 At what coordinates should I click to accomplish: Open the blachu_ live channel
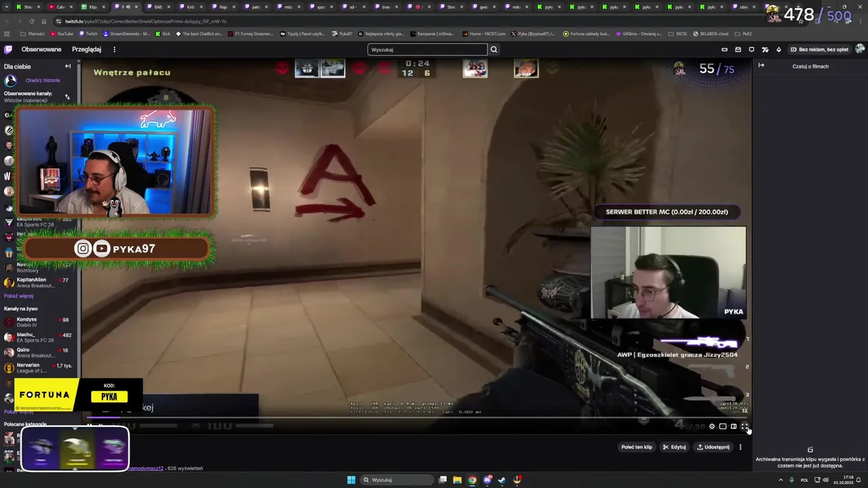point(39,337)
